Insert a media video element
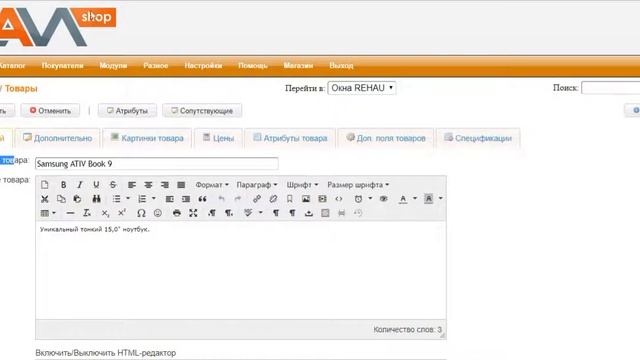Image resolution: width=640 pixels, height=360 pixels. click(322, 199)
